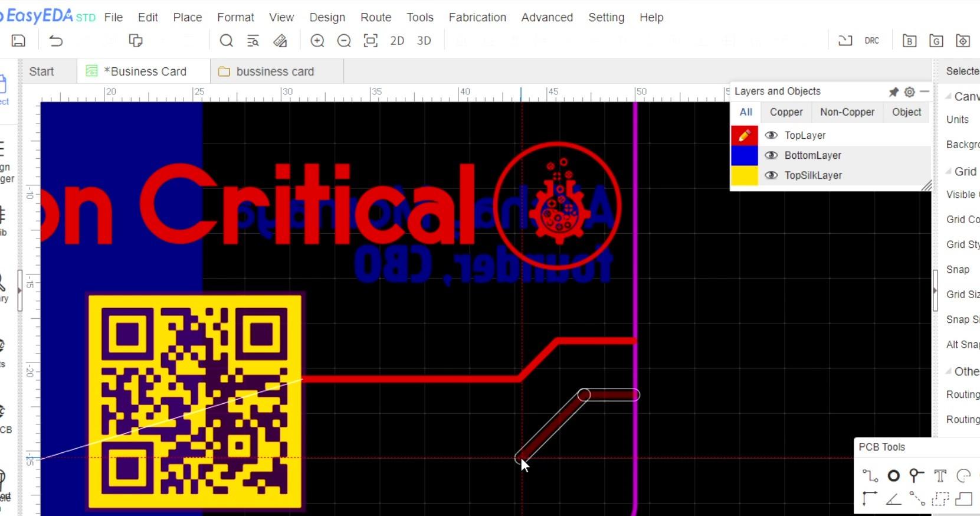Screen dimensions: 980x516
Task: Collapse the Grid section in properties panel
Action: 949,171
